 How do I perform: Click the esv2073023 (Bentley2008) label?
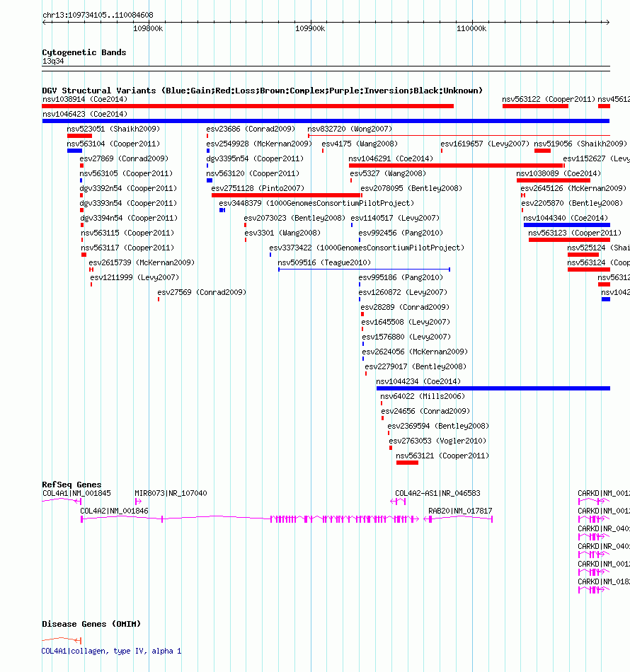pyautogui.click(x=294, y=218)
